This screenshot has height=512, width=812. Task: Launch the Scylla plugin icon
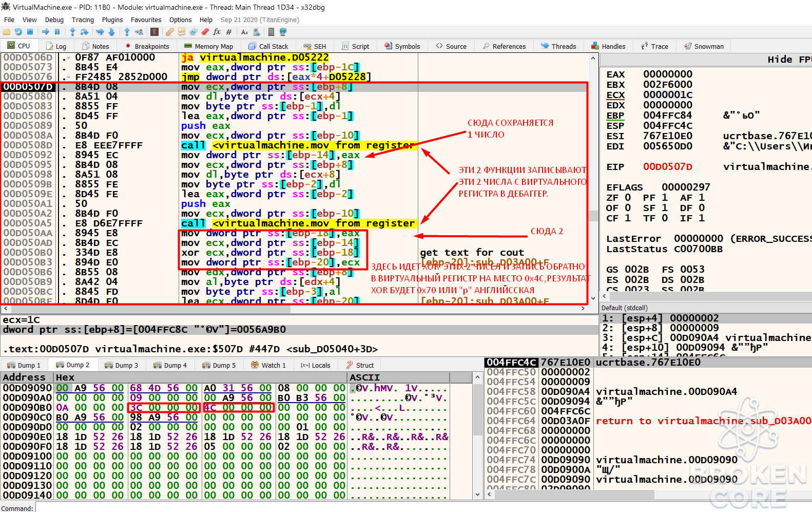click(154, 32)
